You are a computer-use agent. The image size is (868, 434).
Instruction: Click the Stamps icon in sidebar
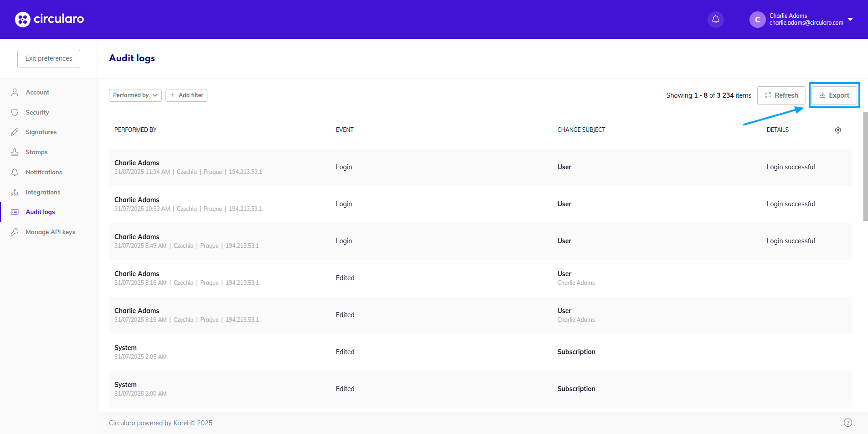point(15,152)
